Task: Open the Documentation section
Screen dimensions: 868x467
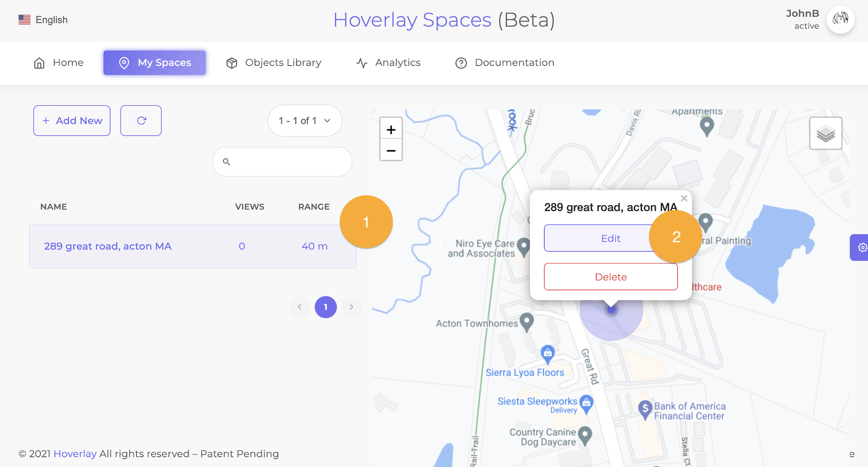Action: tap(503, 63)
